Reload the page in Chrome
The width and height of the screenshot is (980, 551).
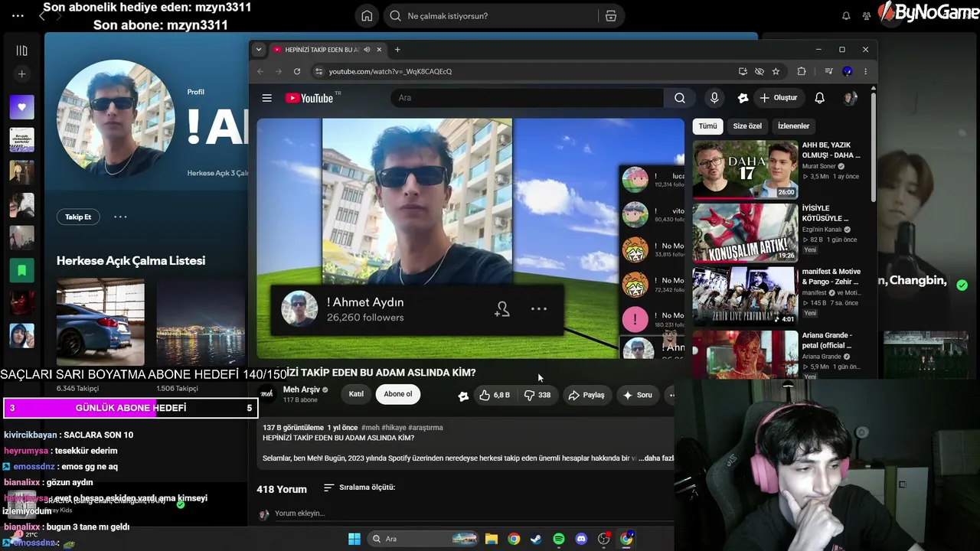[297, 71]
